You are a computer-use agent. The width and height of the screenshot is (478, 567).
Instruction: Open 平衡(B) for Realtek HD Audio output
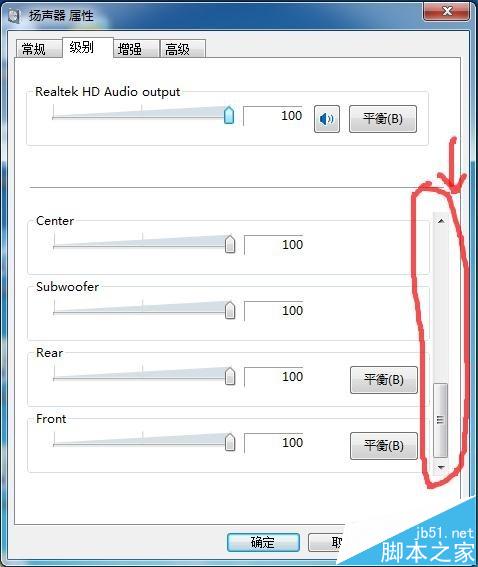coord(383,119)
